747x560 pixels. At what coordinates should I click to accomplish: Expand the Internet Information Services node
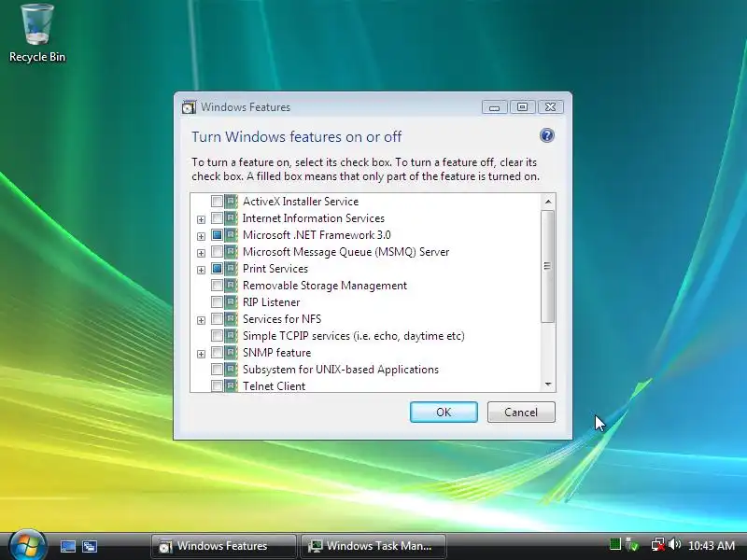(201, 219)
